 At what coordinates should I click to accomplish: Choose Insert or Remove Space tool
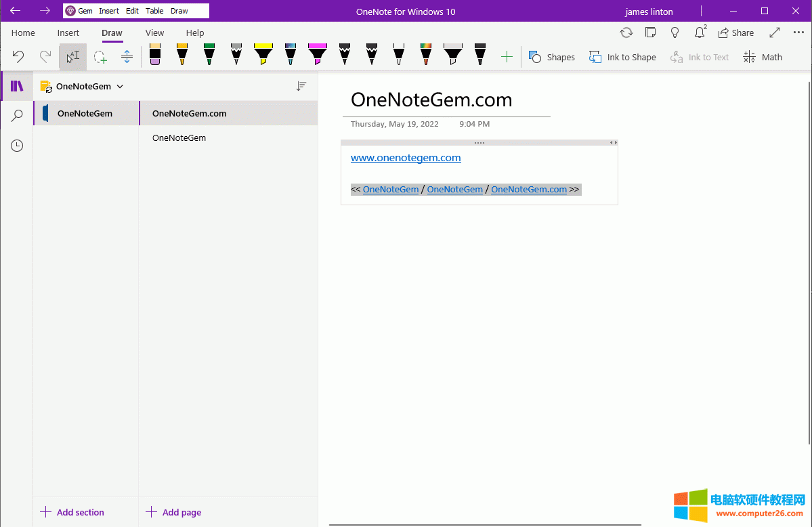point(127,56)
